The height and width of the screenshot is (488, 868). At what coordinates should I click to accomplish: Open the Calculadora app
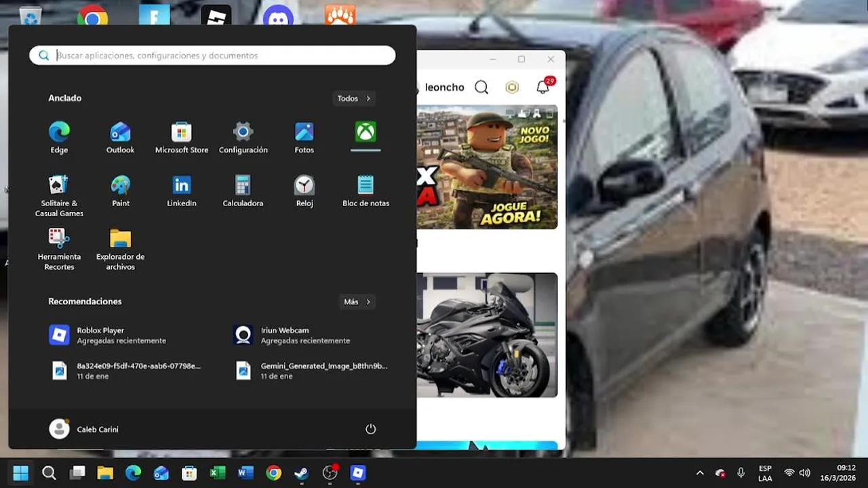(x=243, y=191)
